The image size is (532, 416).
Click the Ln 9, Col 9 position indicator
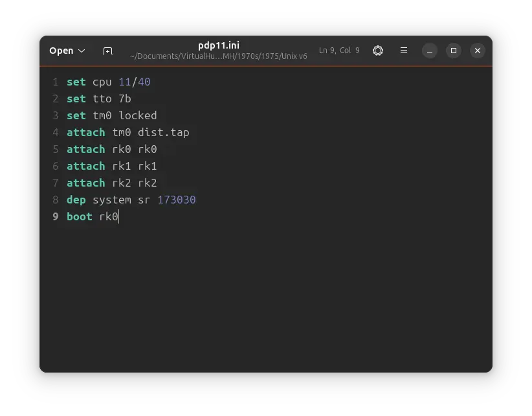339,51
